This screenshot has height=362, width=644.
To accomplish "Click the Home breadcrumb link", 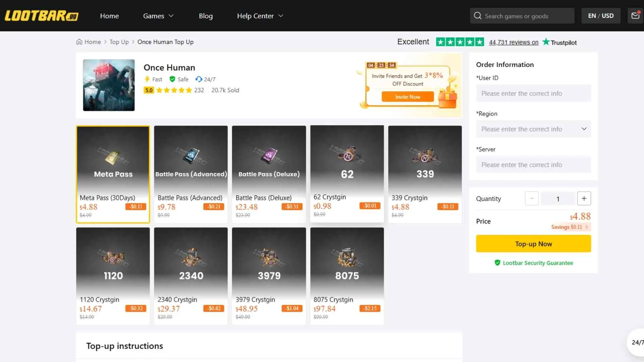I will pos(93,42).
